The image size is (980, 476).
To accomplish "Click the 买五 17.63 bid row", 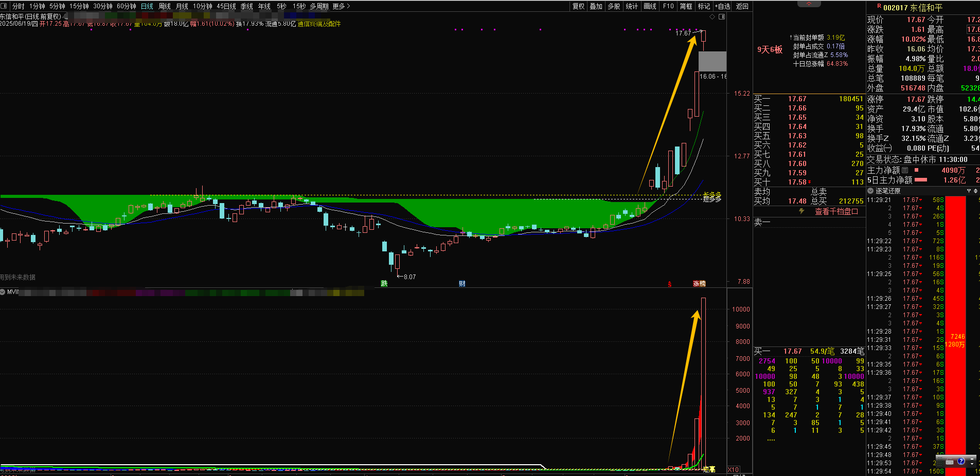I will 809,136.
